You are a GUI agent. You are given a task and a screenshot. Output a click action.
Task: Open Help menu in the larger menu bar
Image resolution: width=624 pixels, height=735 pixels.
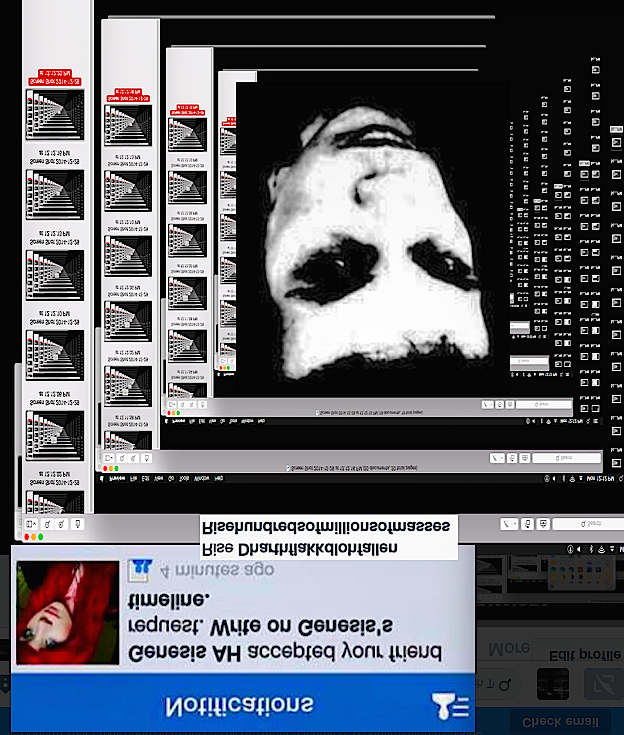pyautogui.click(x=219, y=479)
